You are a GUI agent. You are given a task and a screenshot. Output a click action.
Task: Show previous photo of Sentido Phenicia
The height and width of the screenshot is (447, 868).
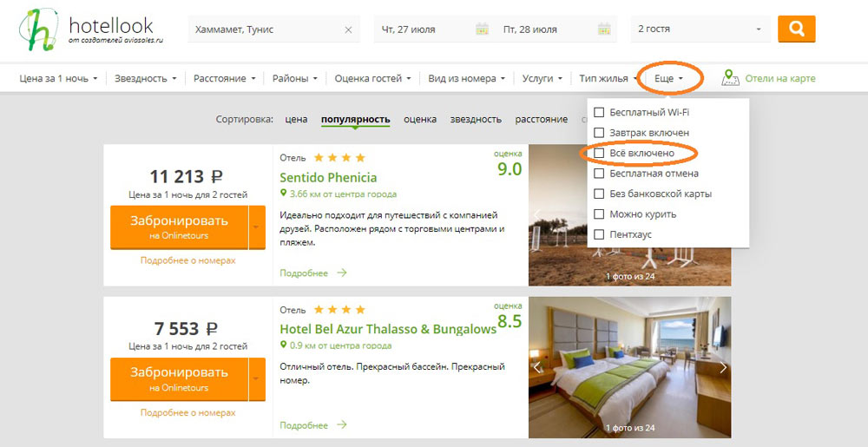[x=536, y=214]
